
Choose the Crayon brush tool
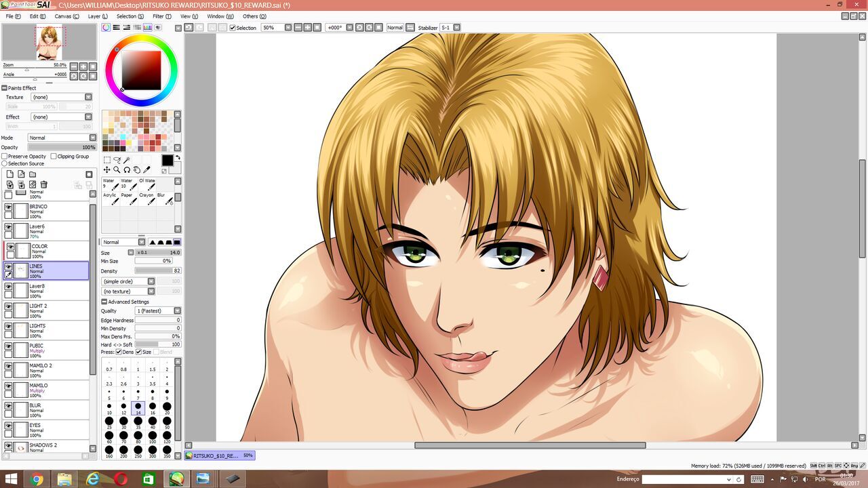[146, 199]
